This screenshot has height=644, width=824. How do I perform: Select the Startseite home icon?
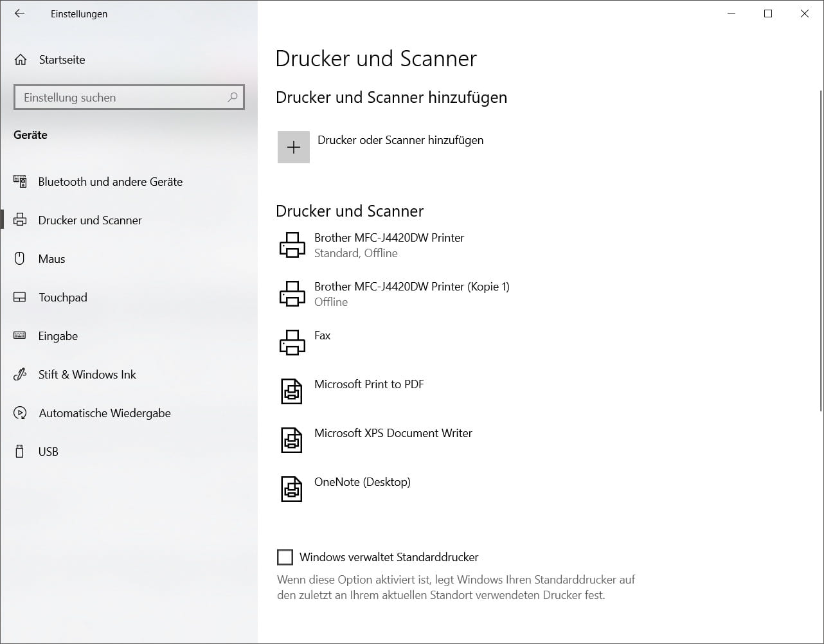[x=20, y=59]
